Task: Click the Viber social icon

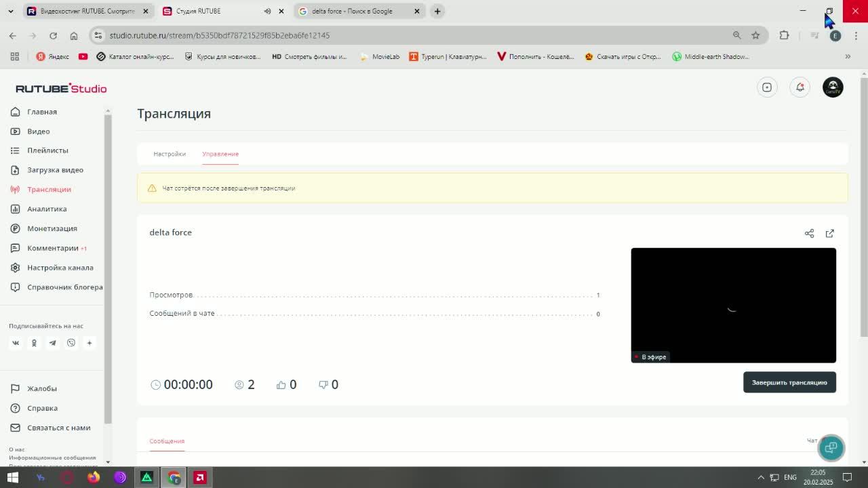Action: (71, 343)
